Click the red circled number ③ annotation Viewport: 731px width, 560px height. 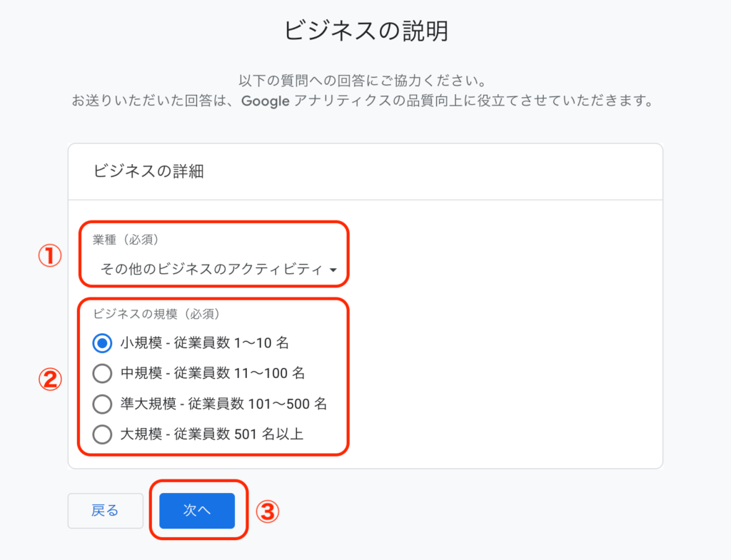click(x=268, y=511)
